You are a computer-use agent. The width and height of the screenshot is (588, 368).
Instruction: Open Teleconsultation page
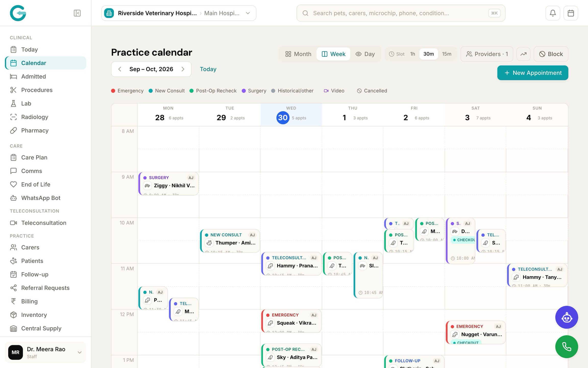(x=45, y=223)
